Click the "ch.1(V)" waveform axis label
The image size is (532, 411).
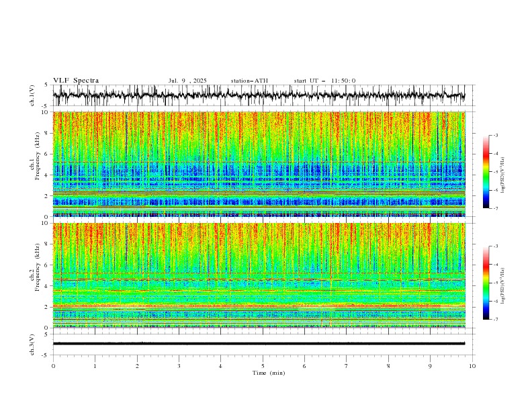32,95
